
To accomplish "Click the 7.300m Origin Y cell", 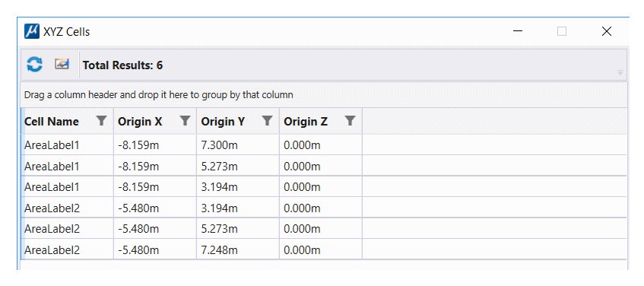I will [238, 145].
